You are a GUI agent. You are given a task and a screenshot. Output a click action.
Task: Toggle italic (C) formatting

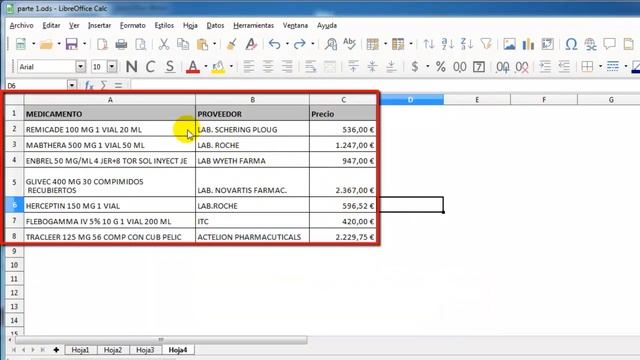click(x=150, y=67)
